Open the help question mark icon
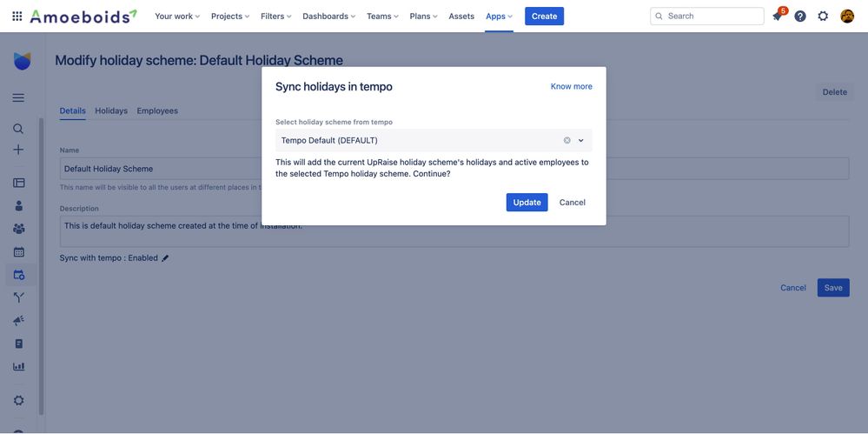868x434 pixels. pos(800,16)
